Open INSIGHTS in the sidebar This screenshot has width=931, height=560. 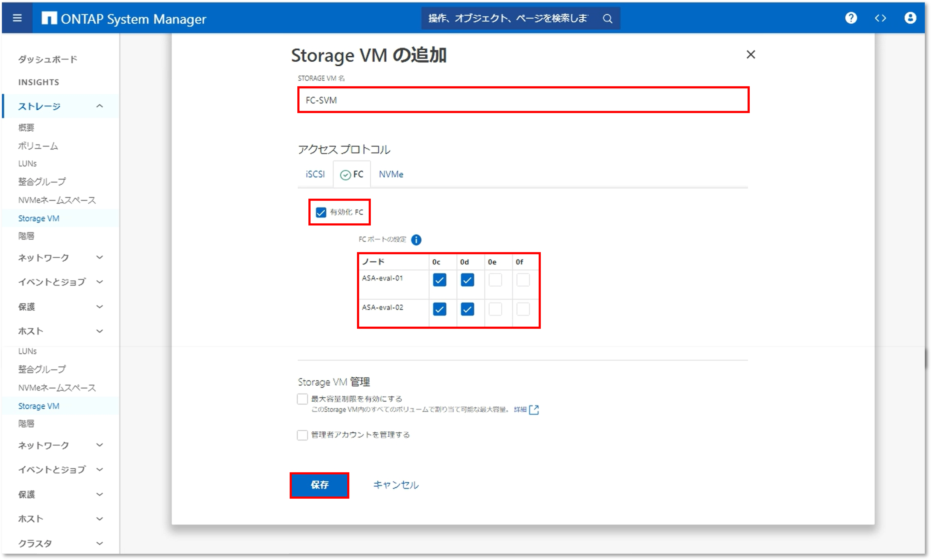[x=39, y=82]
